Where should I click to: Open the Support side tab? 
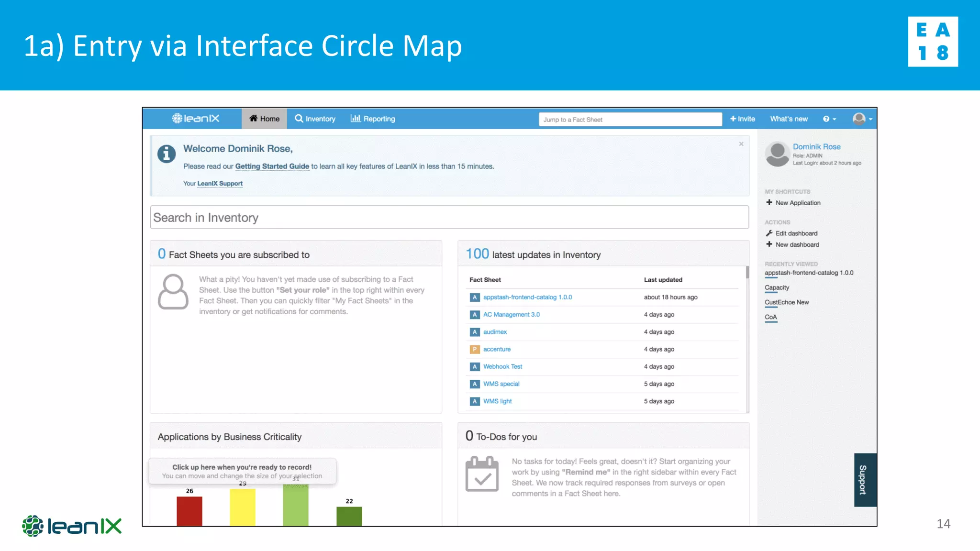pos(865,480)
